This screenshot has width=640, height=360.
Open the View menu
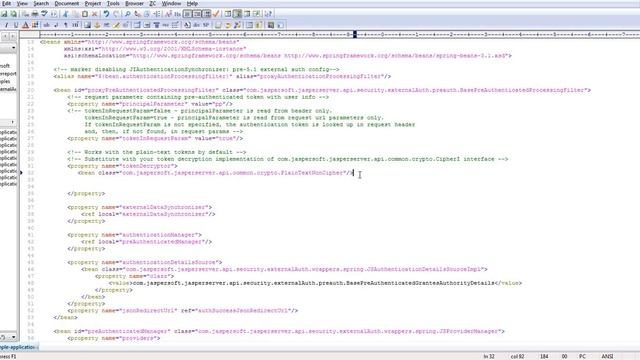tap(22, 3)
